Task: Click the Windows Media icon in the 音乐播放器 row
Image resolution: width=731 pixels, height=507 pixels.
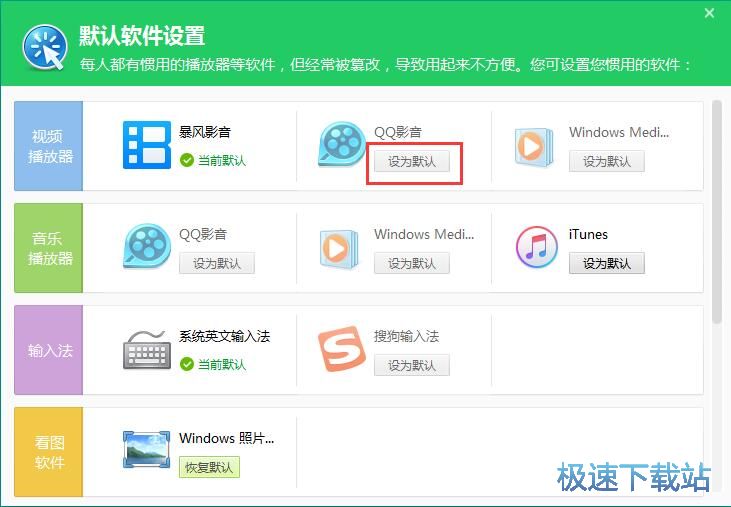Action: [x=339, y=248]
